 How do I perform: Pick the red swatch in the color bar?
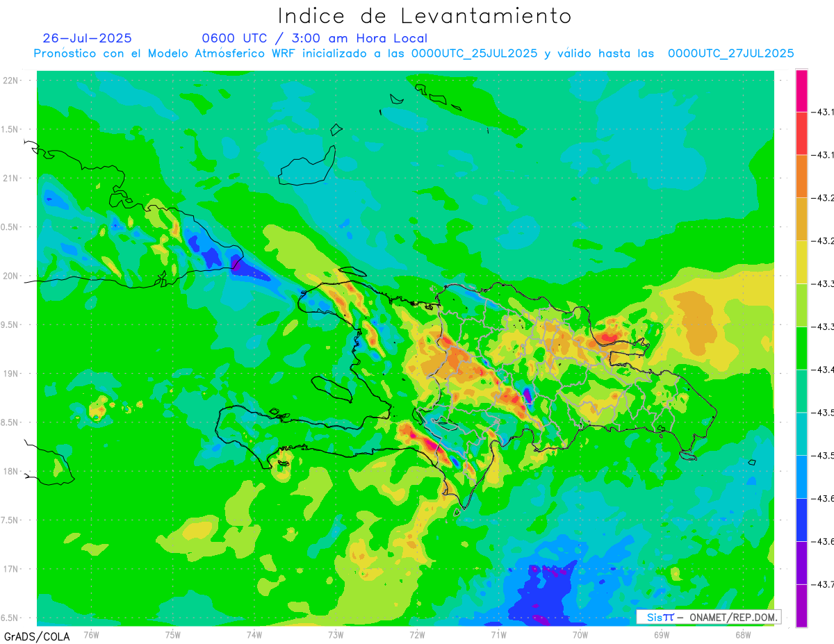801,133
